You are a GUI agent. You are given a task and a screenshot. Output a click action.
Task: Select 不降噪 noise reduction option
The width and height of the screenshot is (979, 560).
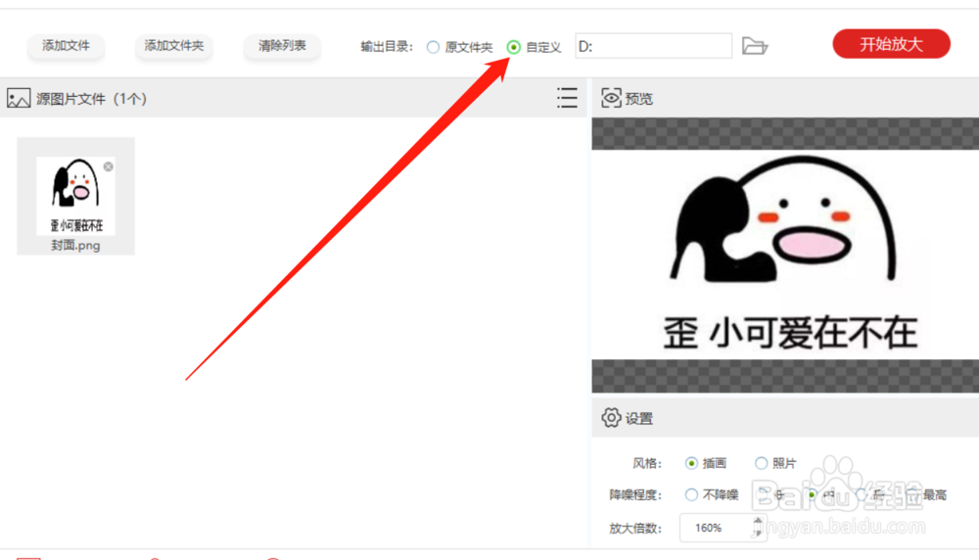pyautogui.click(x=691, y=495)
